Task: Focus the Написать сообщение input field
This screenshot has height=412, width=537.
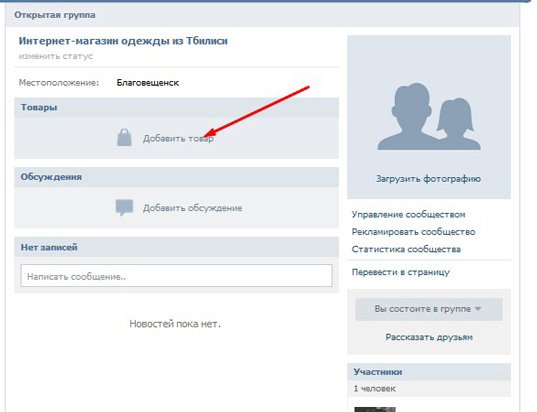Action: 176,276
